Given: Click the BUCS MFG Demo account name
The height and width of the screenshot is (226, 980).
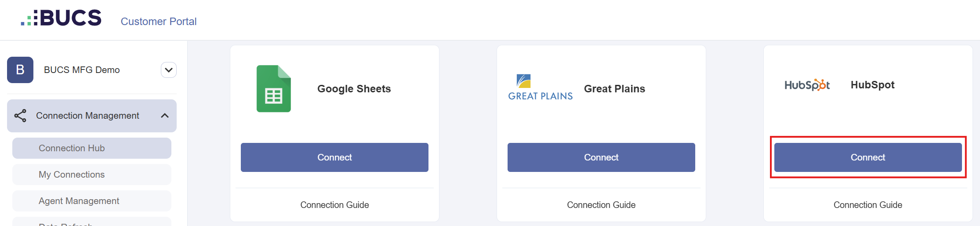Looking at the screenshot, I should point(82,70).
